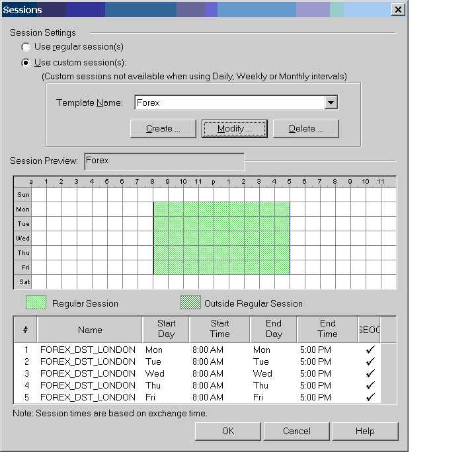The height and width of the screenshot is (452, 476).
Task: Select session row 2 FOREX_DST_LONDON Tue
Action: tap(88, 361)
